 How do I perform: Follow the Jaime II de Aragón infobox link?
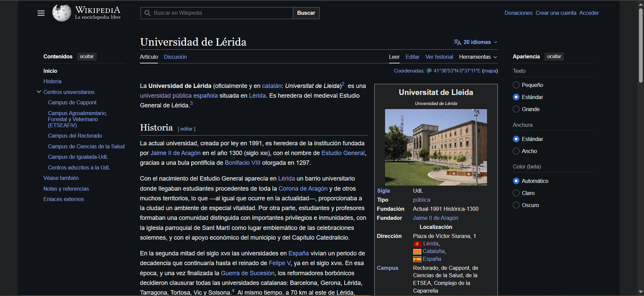tap(435, 218)
